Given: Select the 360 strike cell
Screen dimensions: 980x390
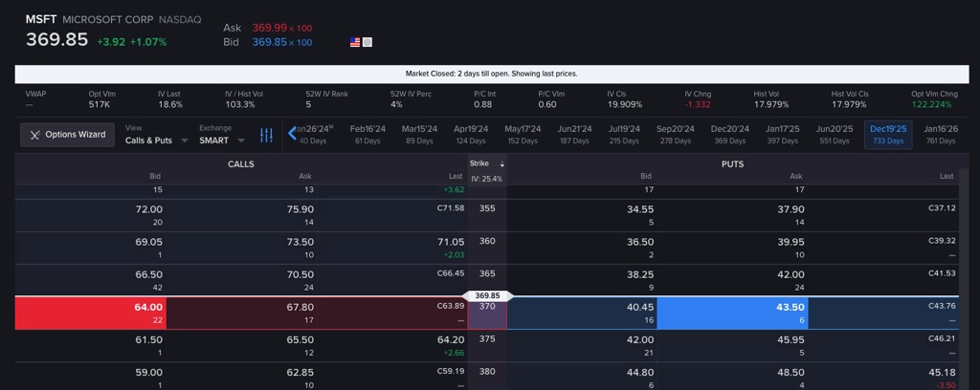Looking at the screenshot, I should coord(487,248).
